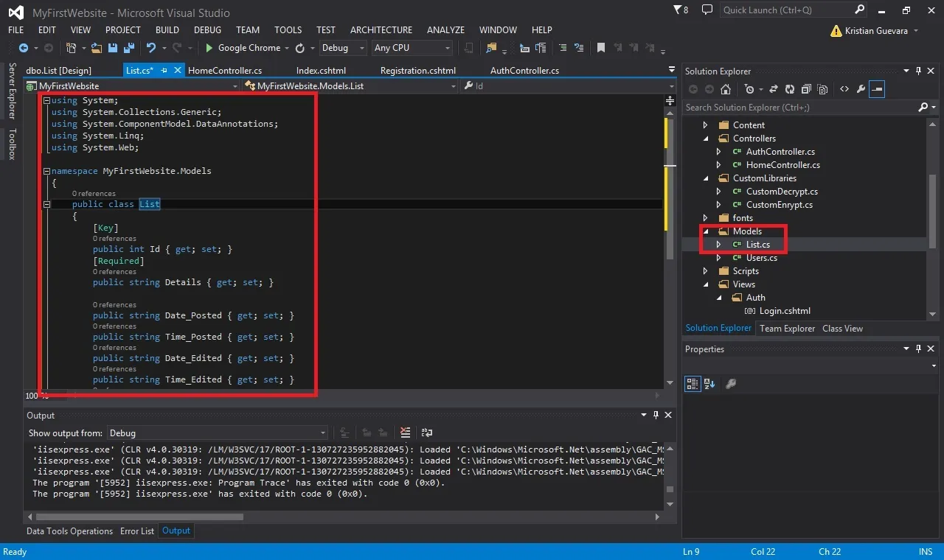The image size is (944, 560).
Task: Open the Server Explorer side tab
Action: 12,91
